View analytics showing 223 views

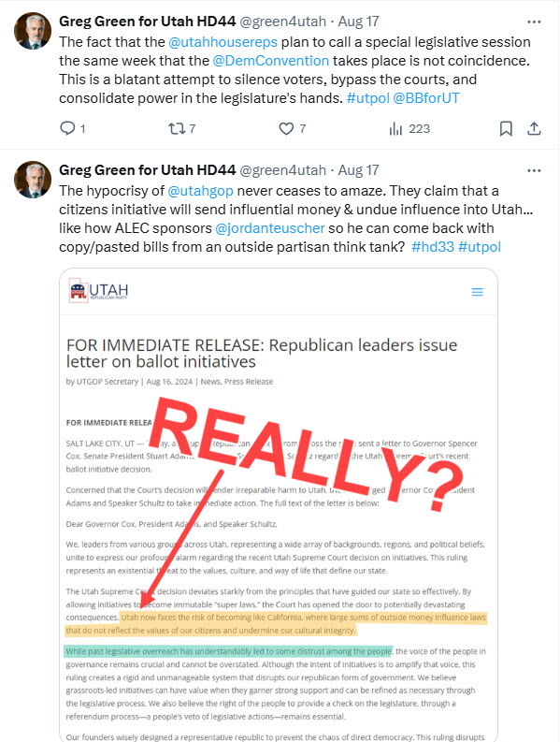tap(409, 128)
